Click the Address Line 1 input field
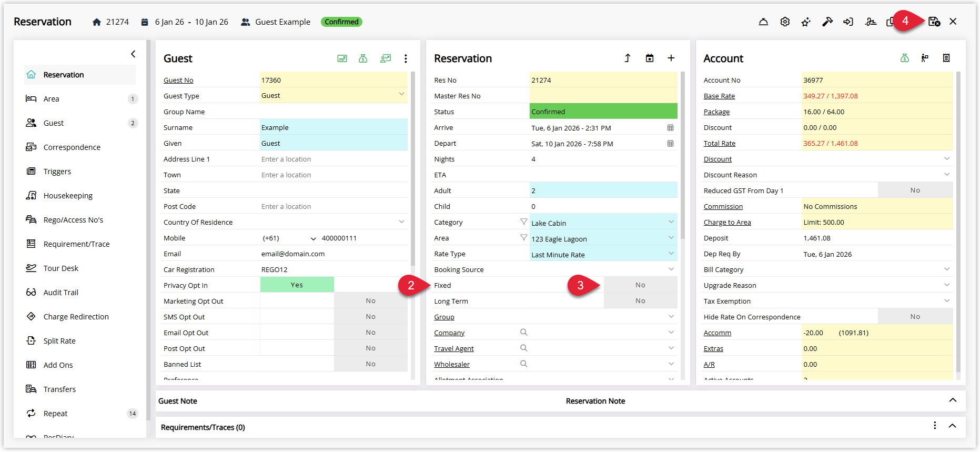The width and height of the screenshot is (980, 452). [334, 159]
